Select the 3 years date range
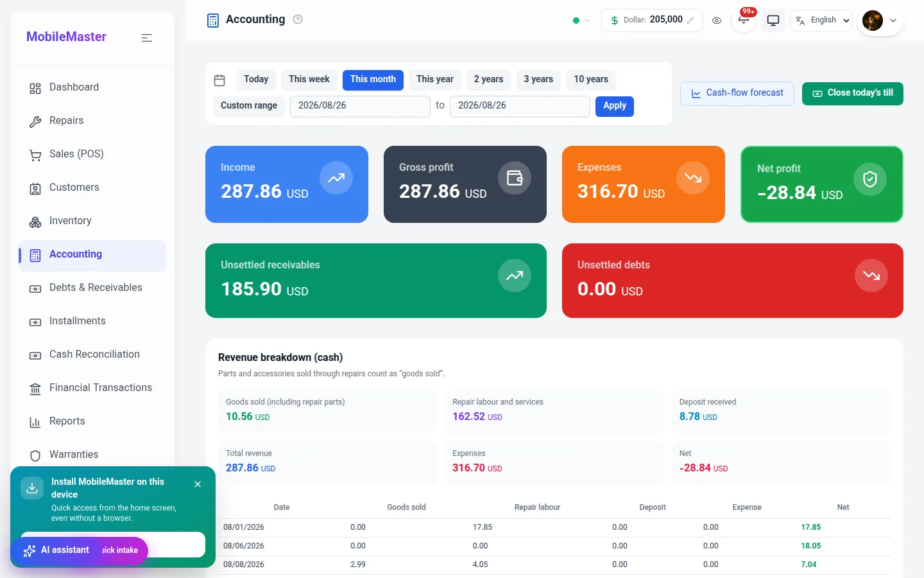The height and width of the screenshot is (578, 924). click(x=538, y=80)
